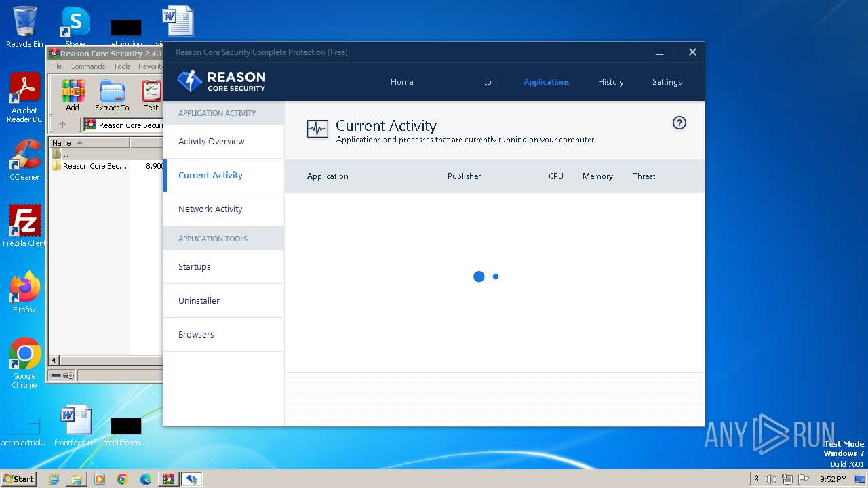Show hidden system tray icons
Image resolution: width=868 pixels, height=488 pixels.
[757, 479]
